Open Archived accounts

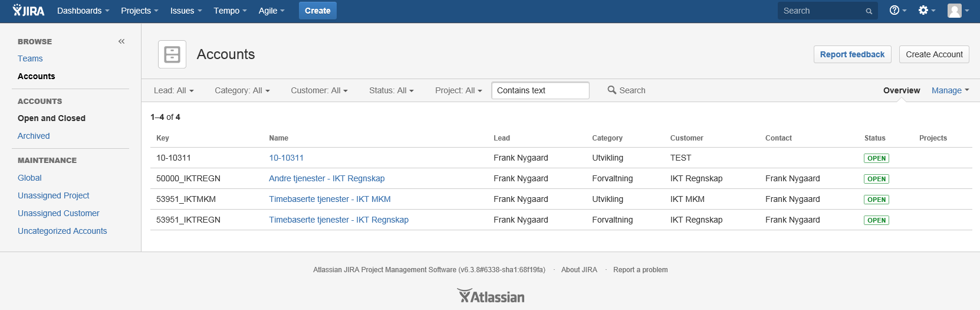pos(34,136)
